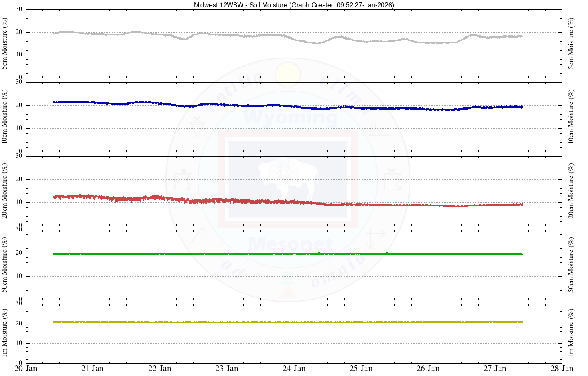
Task: Select the 21-Jan date label on the x-axis
Action: coord(93,369)
